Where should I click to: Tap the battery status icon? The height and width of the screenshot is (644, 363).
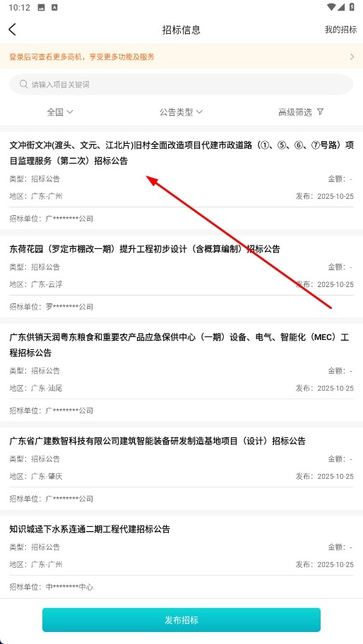click(x=352, y=7)
